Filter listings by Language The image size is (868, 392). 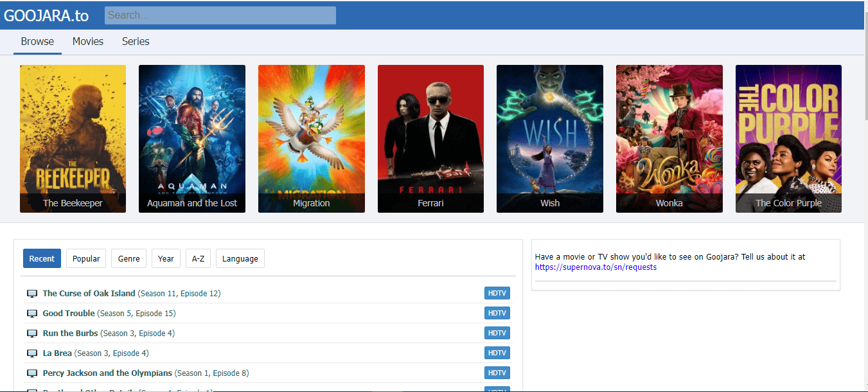pos(240,258)
